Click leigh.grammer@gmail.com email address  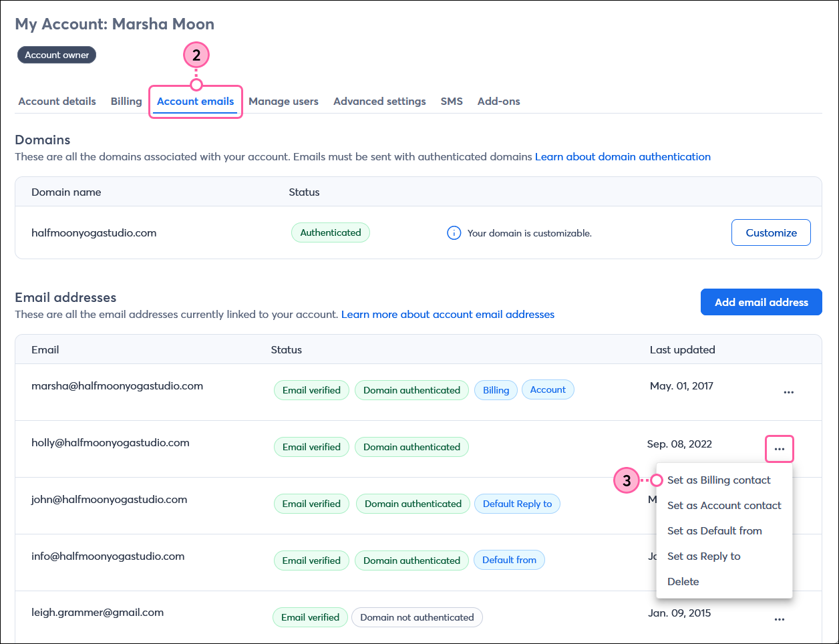(x=98, y=613)
